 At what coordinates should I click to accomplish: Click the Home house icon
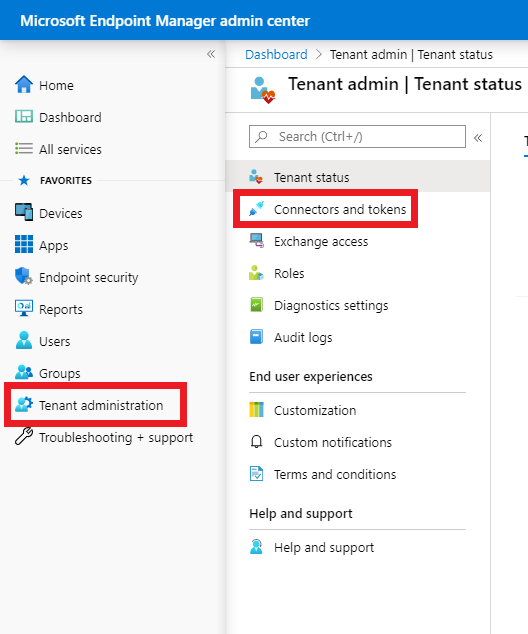pyautogui.click(x=24, y=85)
